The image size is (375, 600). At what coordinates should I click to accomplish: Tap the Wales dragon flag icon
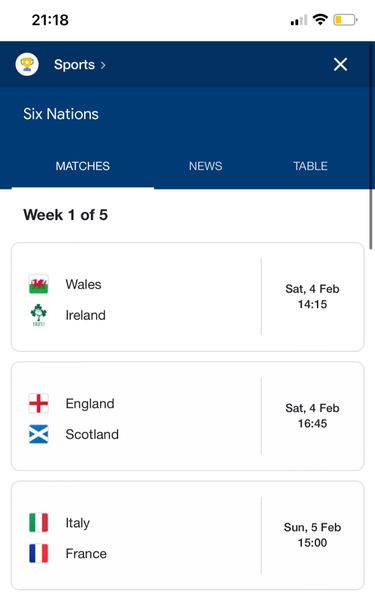point(39,284)
